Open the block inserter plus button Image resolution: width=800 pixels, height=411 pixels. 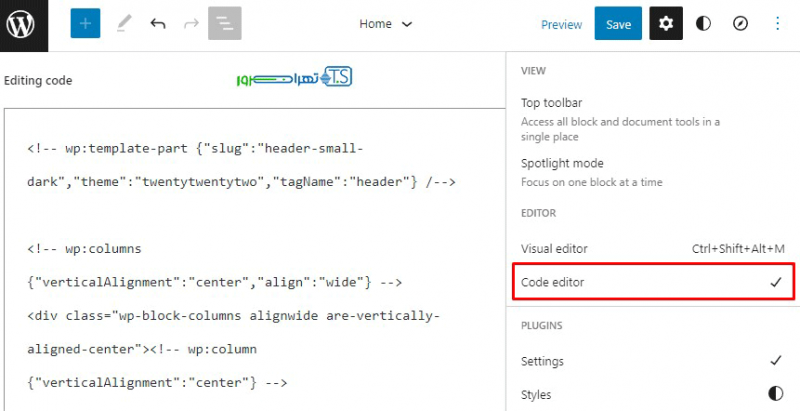[86, 24]
